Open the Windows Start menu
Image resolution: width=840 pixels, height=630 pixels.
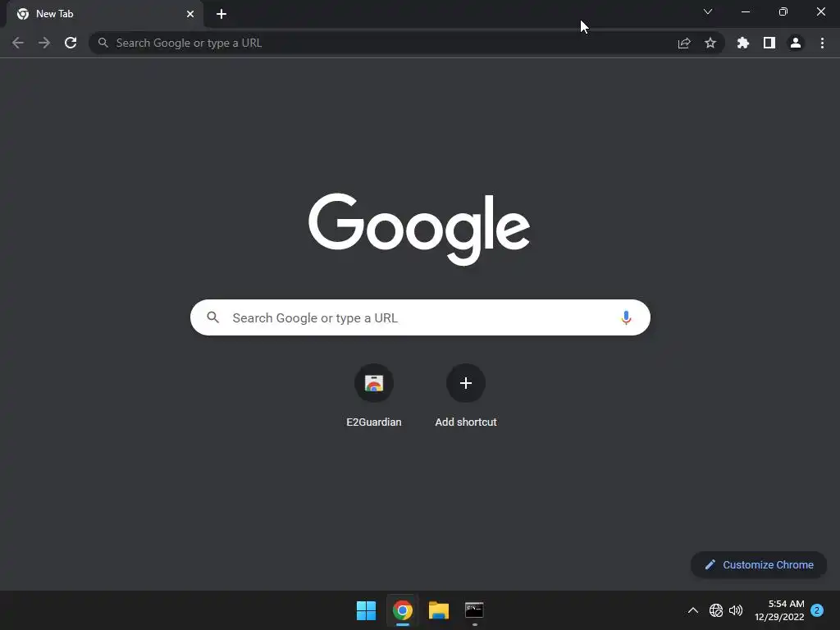[x=367, y=610]
